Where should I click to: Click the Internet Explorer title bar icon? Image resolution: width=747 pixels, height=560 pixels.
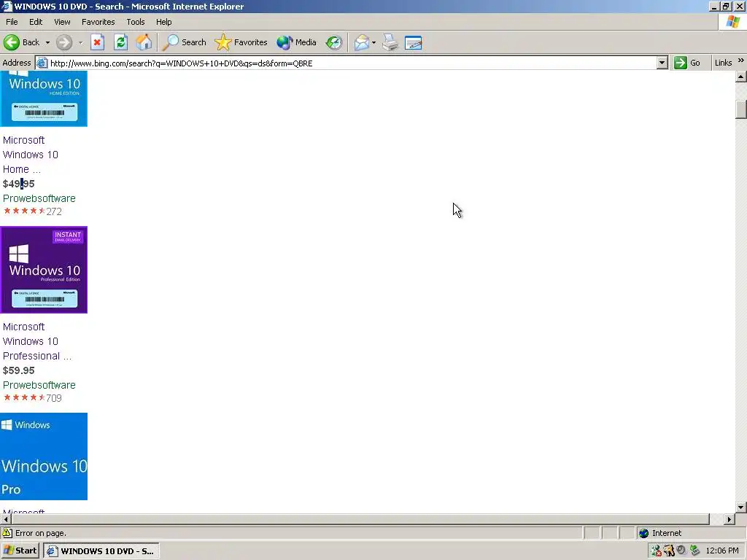coord(6,6)
